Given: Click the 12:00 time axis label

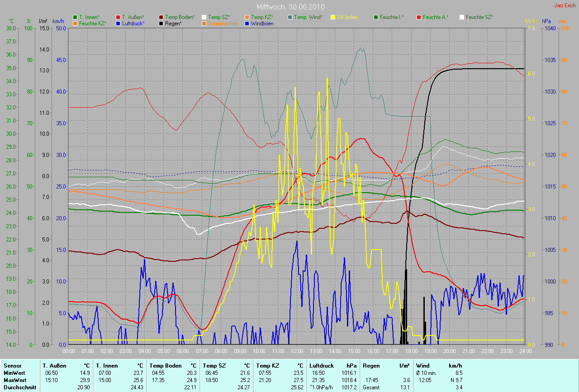Looking at the screenshot, I should pyautogui.click(x=297, y=351).
